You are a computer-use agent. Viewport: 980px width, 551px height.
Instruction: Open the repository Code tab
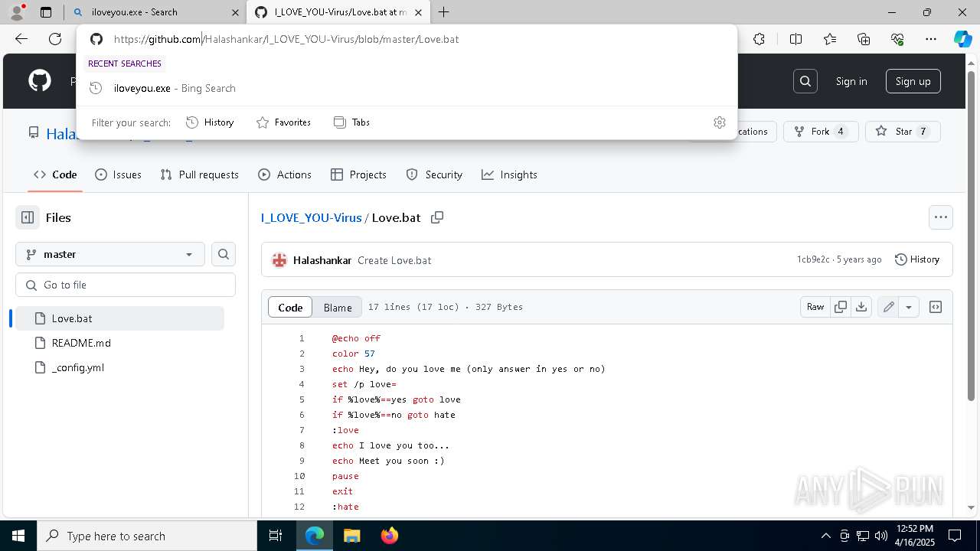55,174
